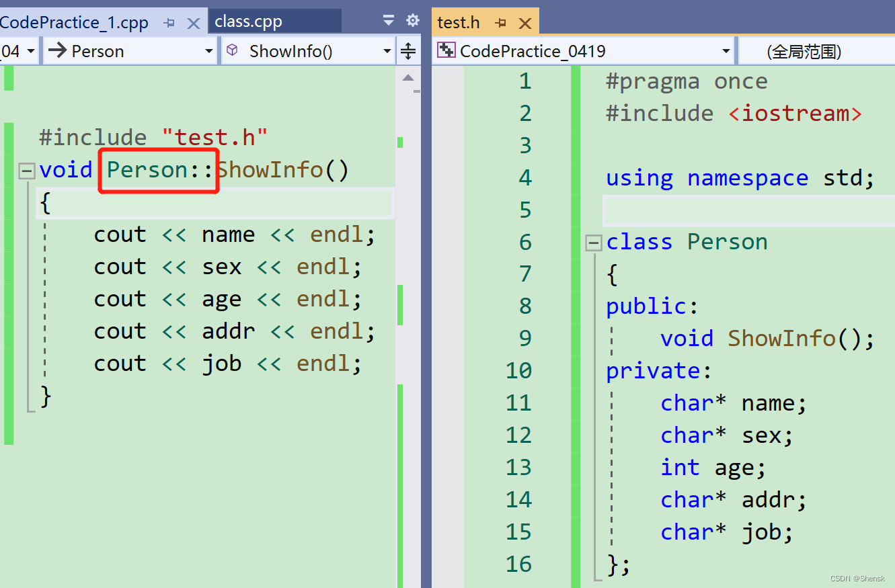Viewport: 895px width, 588px height.
Task: Click the cout << age << endl line
Action: [x=227, y=299]
